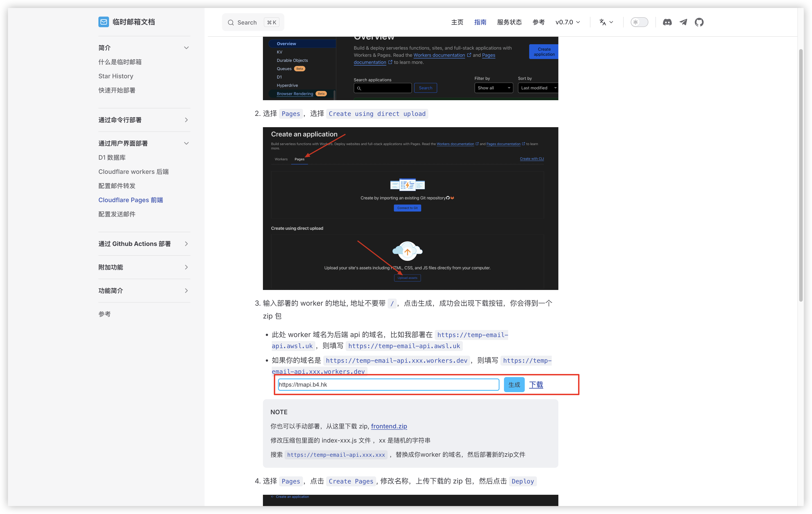The height and width of the screenshot is (514, 812).
Task: Click the search magnifier icon
Action: pos(231,22)
